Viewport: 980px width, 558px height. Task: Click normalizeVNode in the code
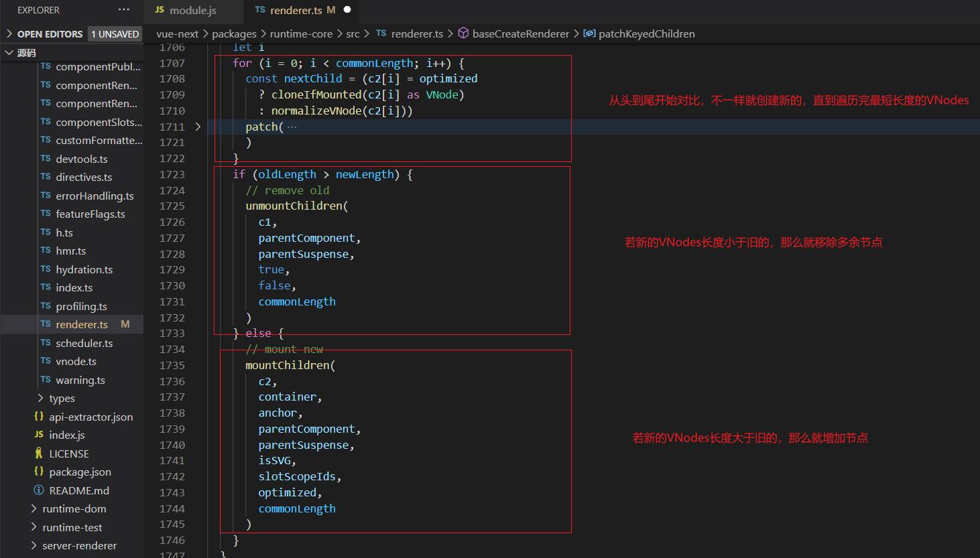pos(316,111)
